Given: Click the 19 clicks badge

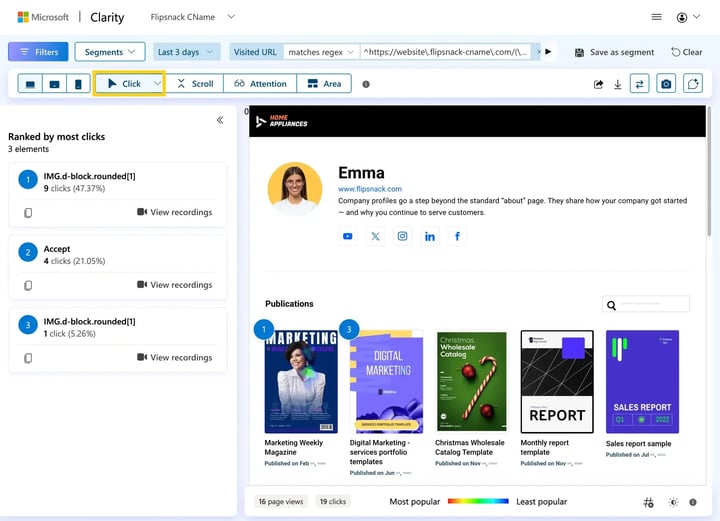Looking at the screenshot, I should (333, 502).
